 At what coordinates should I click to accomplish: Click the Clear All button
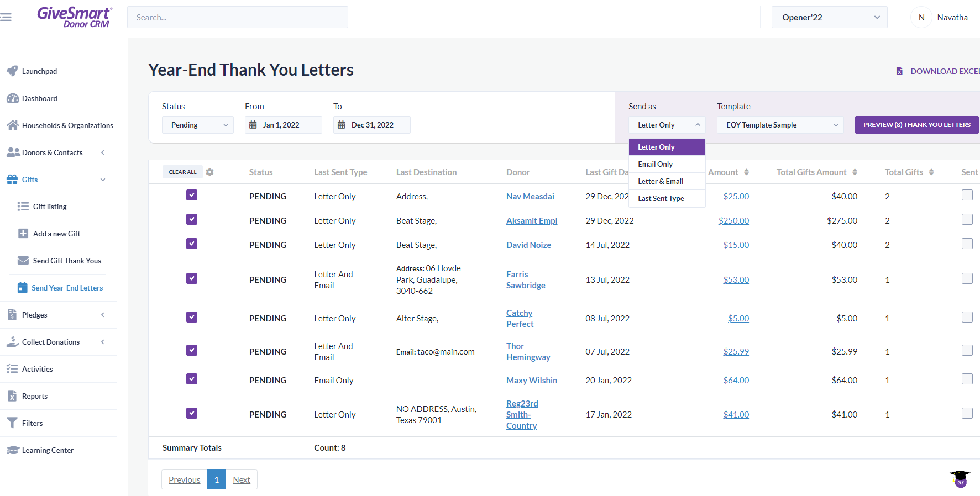tap(182, 172)
